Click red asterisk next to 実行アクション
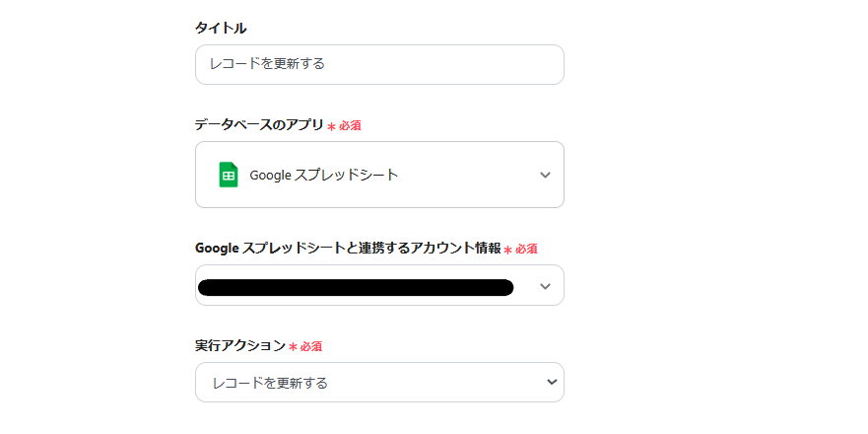 293,347
